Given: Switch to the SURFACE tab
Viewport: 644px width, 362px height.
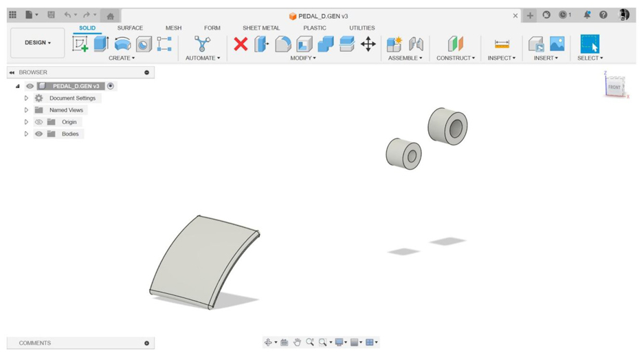Looking at the screenshot, I should pos(130,28).
